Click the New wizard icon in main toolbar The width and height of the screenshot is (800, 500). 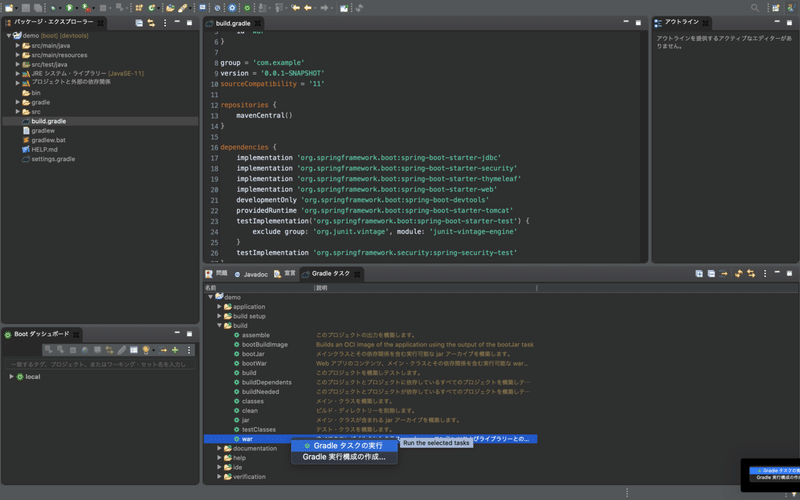click(8, 8)
